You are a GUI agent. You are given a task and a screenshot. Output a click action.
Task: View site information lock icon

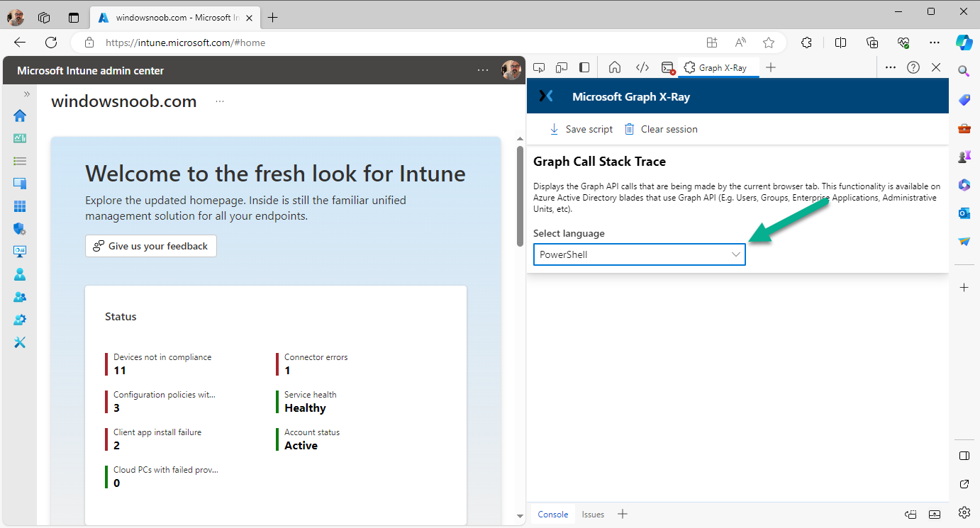pos(89,43)
